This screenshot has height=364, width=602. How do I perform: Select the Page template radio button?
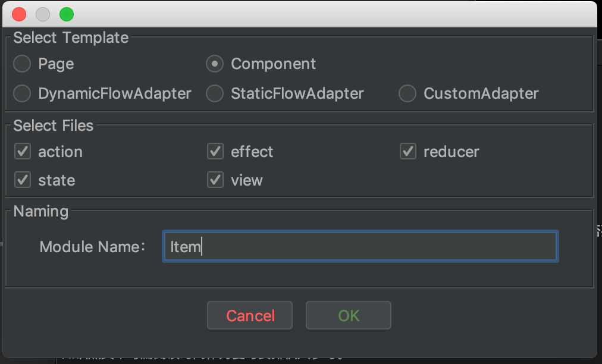click(x=22, y=64)
